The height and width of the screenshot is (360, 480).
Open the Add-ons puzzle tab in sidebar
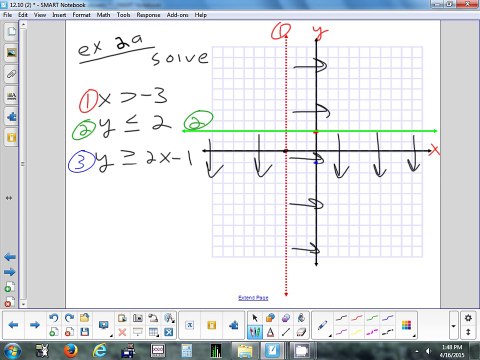(x=11, y=117)
